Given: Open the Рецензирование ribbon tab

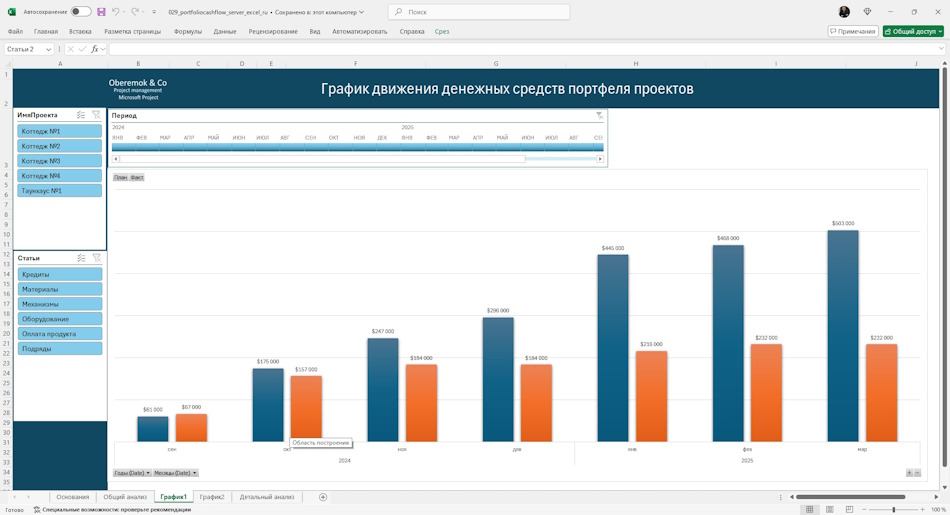Looking at the screenshot, I should click(273, 32).
